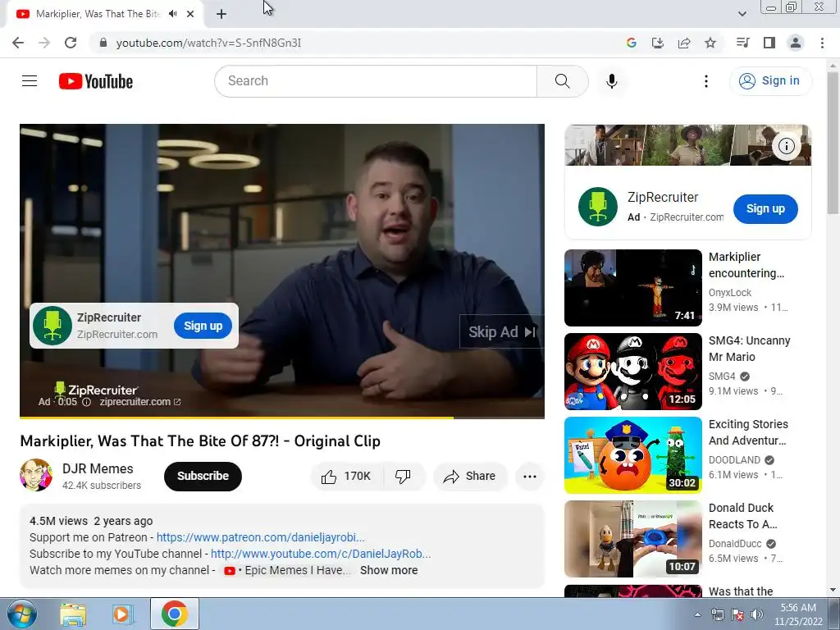Start voice search with microphone icon
Image resolution: width=840 pixels, height=630 pixels.
point(611,81)
